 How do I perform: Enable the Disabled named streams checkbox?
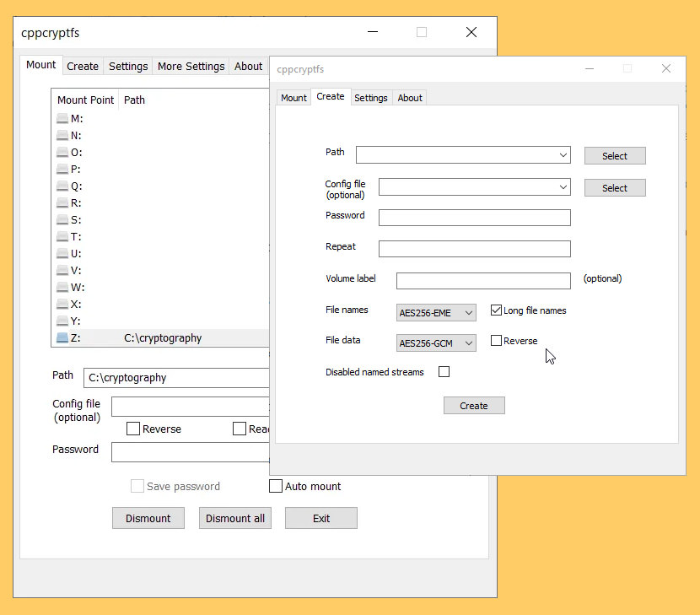(x=444, y=372)
